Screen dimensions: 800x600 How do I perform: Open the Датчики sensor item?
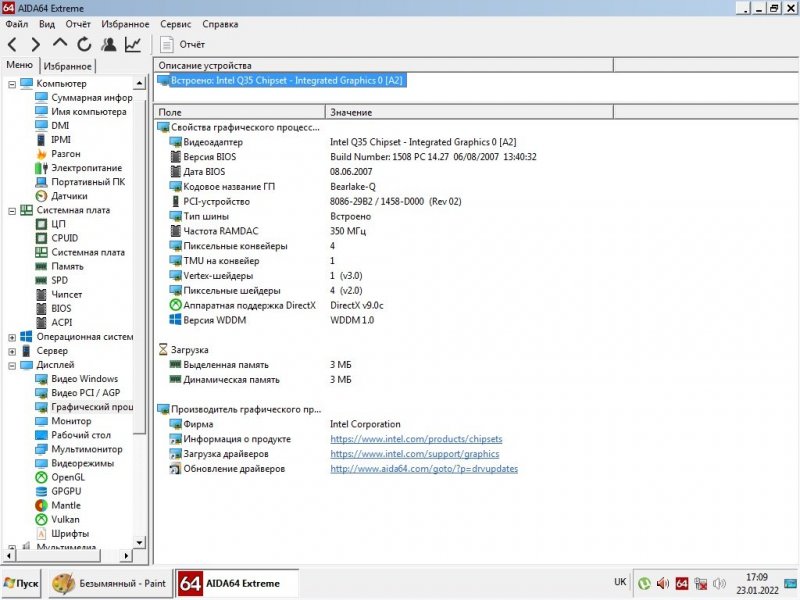click(68, 196)
